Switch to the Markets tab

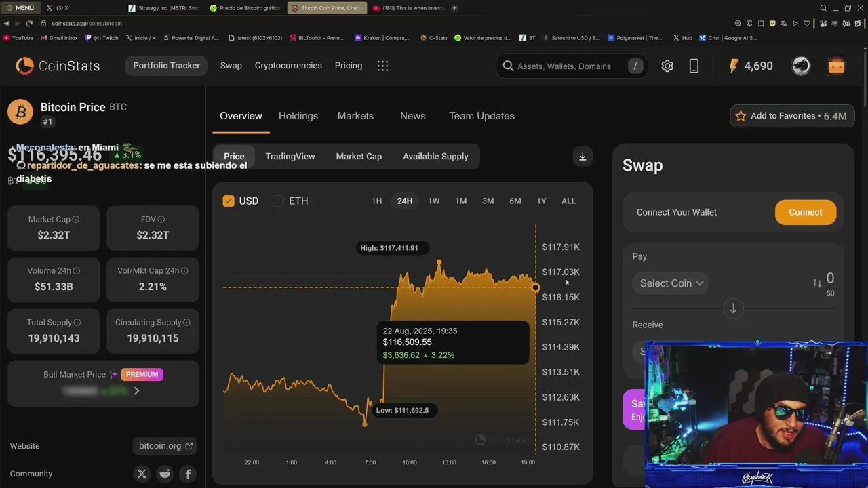click(x=355, y=116)
